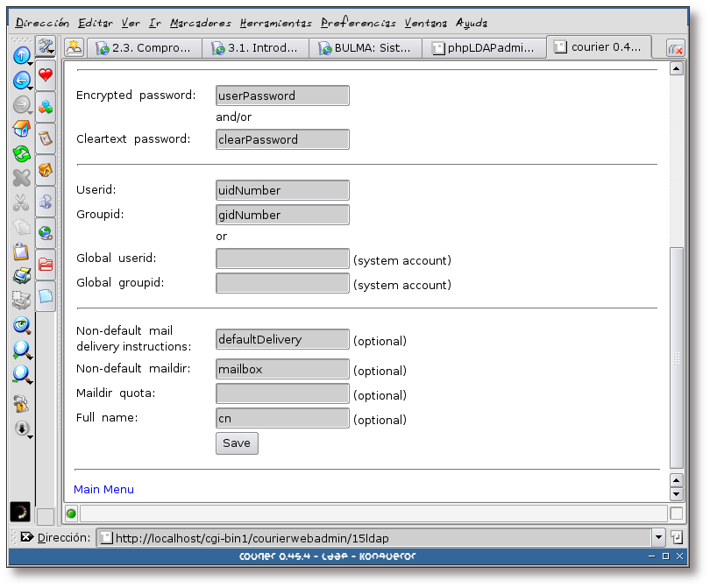Close the current tab using the tab-bar close icon

pos(675,49)
